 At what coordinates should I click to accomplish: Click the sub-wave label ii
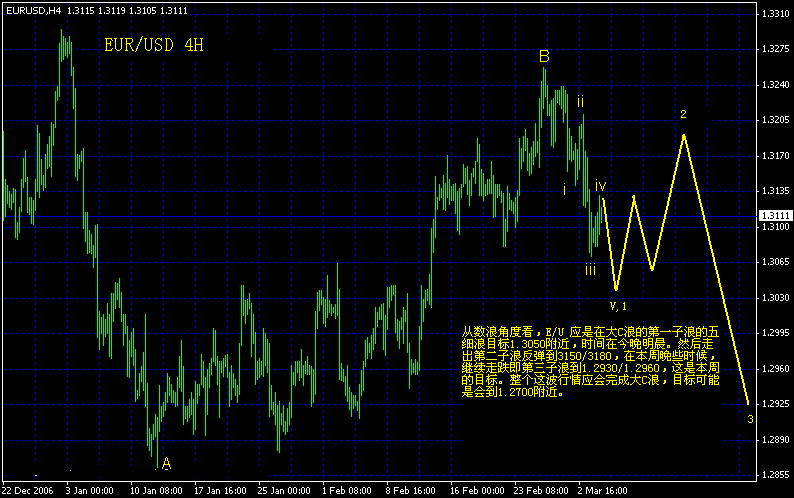tap(581, 101)
